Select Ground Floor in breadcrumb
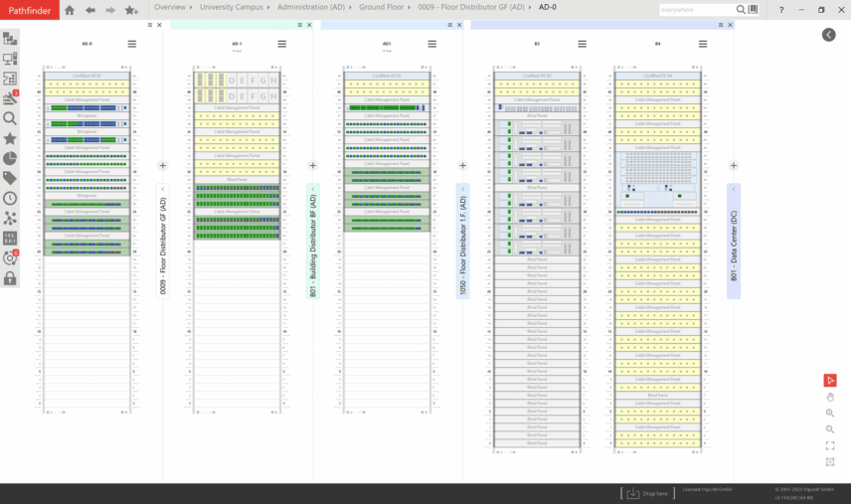The height and width of the screenshot is (504, 851). point(383,8)
